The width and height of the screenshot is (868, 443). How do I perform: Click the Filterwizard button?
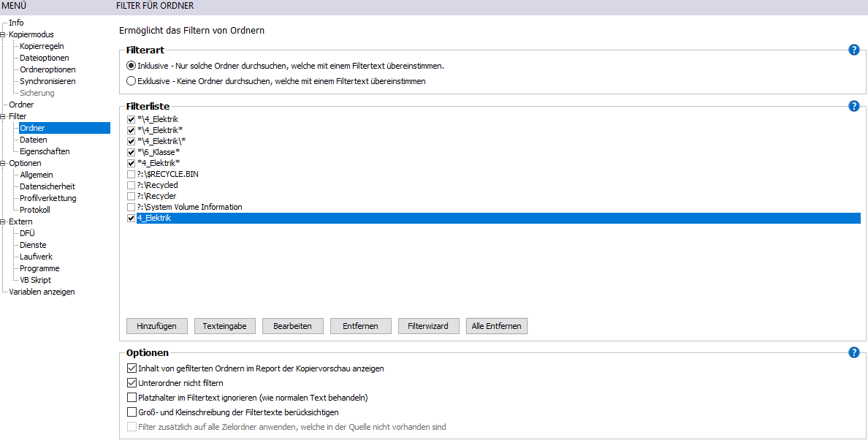pyautogui.click(x=428, y=326)
